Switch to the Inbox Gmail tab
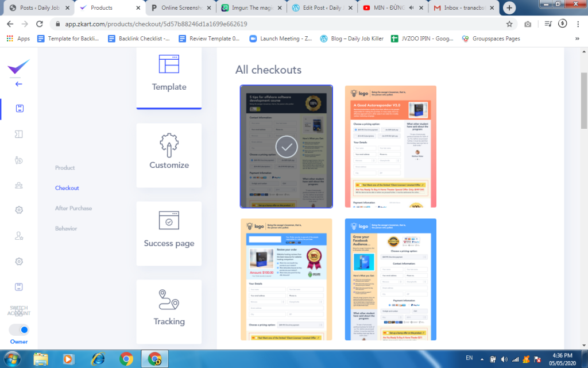 click(463, 8)
